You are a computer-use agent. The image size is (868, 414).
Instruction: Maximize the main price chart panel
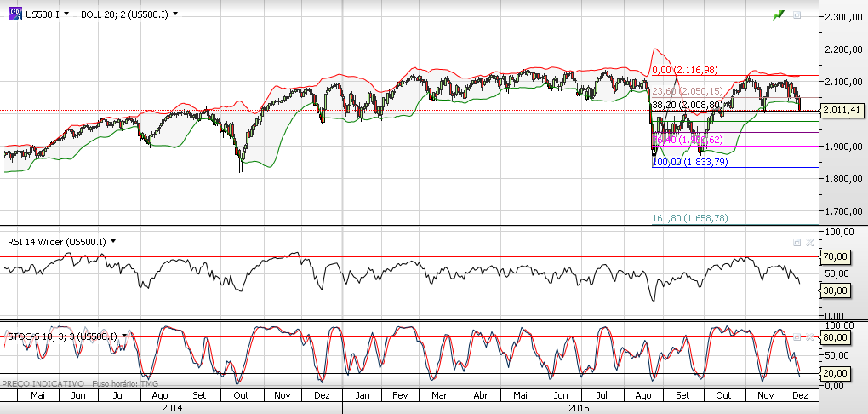[x=797, y=15]
